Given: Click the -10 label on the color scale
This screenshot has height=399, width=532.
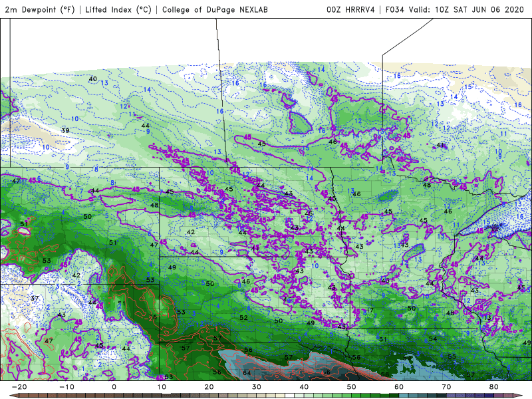Looking at the screenshot, I should 66,387.
